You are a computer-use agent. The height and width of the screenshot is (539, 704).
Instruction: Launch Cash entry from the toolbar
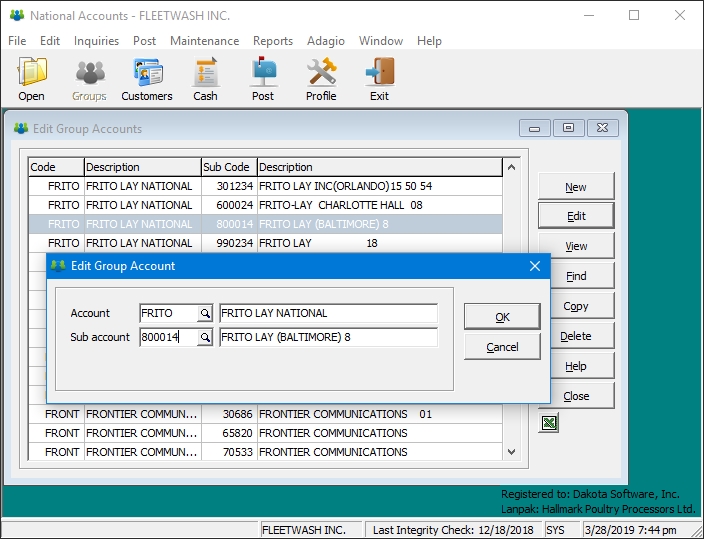click(205, 79)
